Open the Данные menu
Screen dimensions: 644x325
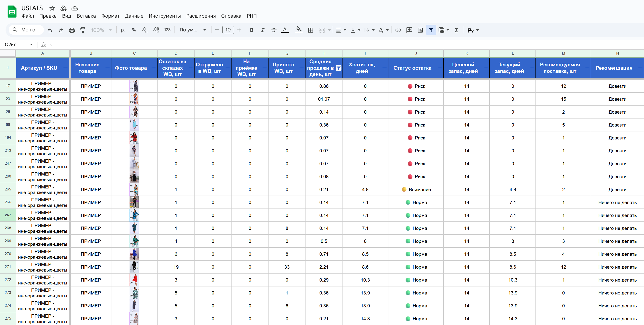tap(134, 16)
